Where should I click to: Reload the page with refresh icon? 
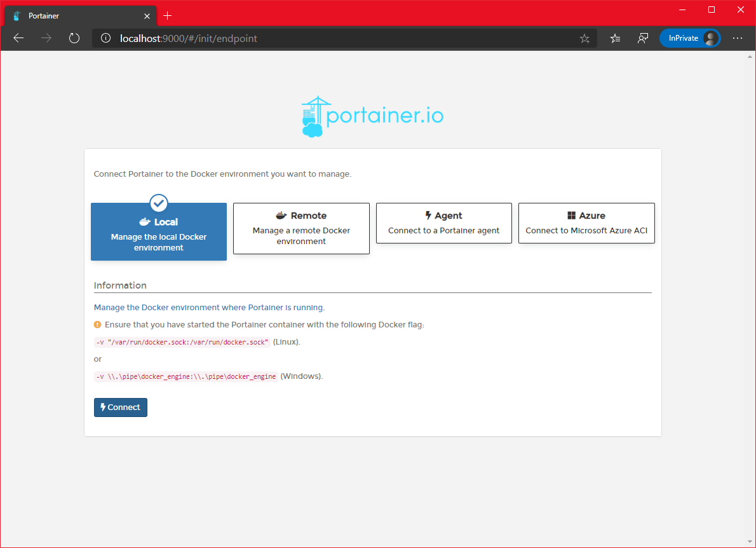(x=74, y=38)
